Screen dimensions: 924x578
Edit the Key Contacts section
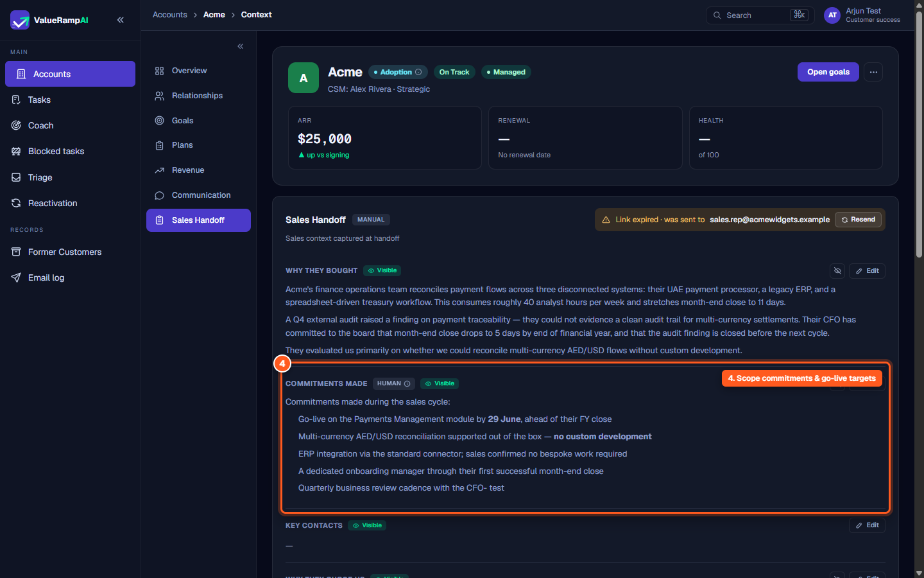pyautogui.click(x=867, y=525)
